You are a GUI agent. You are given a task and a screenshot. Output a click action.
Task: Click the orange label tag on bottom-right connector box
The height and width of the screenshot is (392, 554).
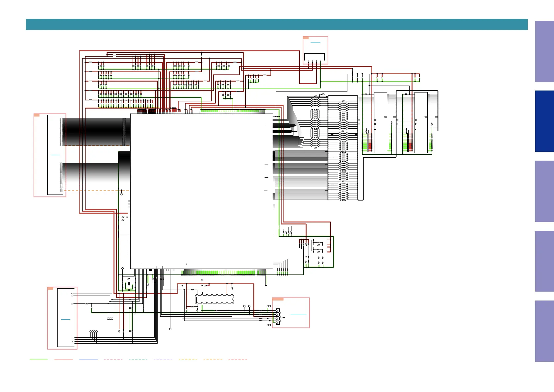(x=278, y=299)
